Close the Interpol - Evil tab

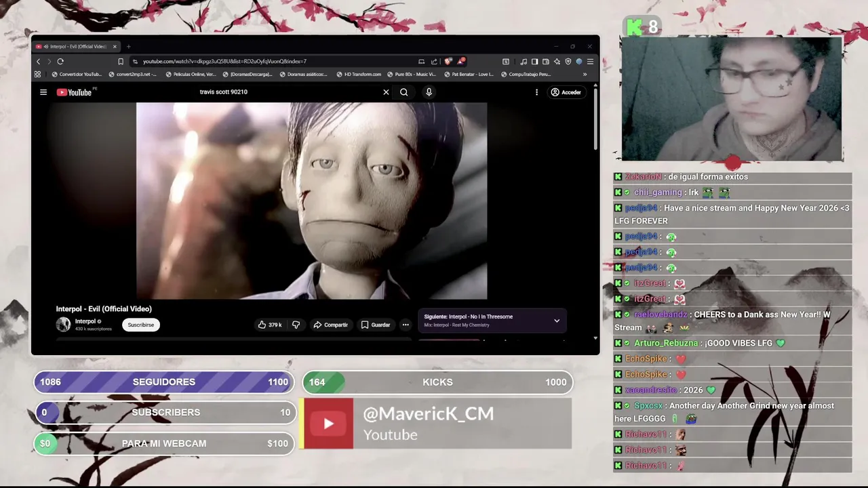(115, 47)
